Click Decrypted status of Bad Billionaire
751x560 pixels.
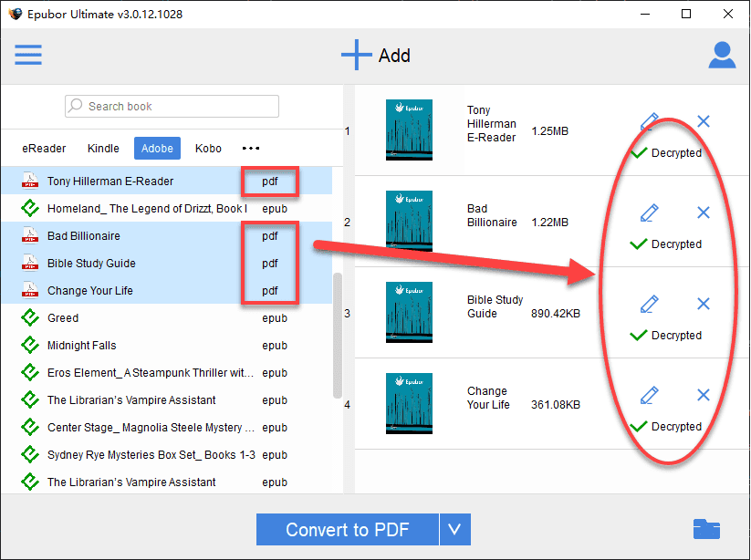(x=666, y=244)
